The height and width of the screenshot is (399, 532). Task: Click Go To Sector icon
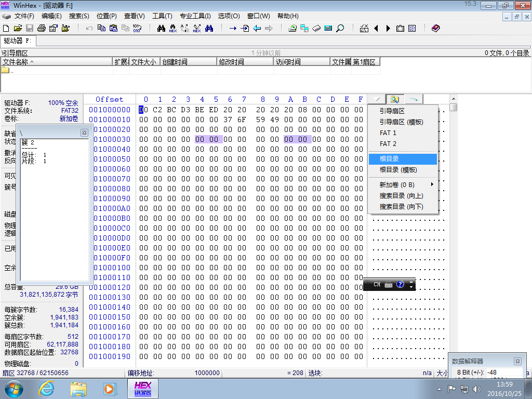coord(245,29)
